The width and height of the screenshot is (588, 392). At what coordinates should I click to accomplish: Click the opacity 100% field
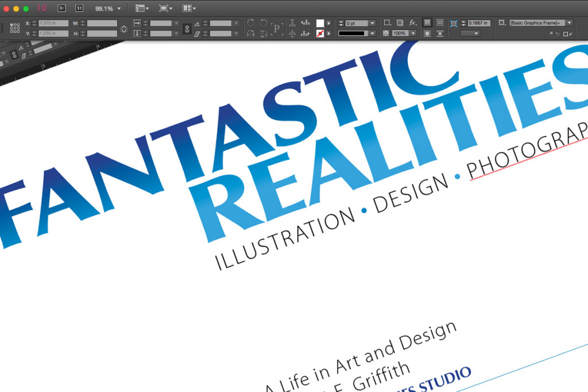[400, 33]
